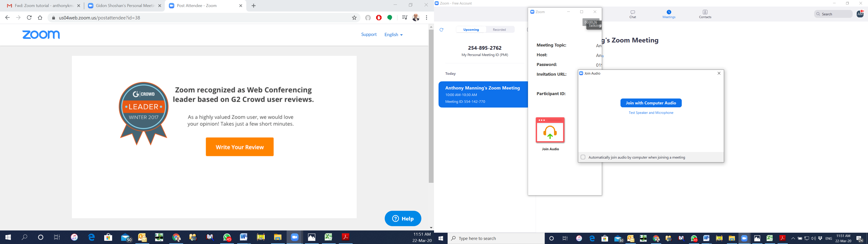Open Chrome three-dot menu
868x244 pixels.
427,18
